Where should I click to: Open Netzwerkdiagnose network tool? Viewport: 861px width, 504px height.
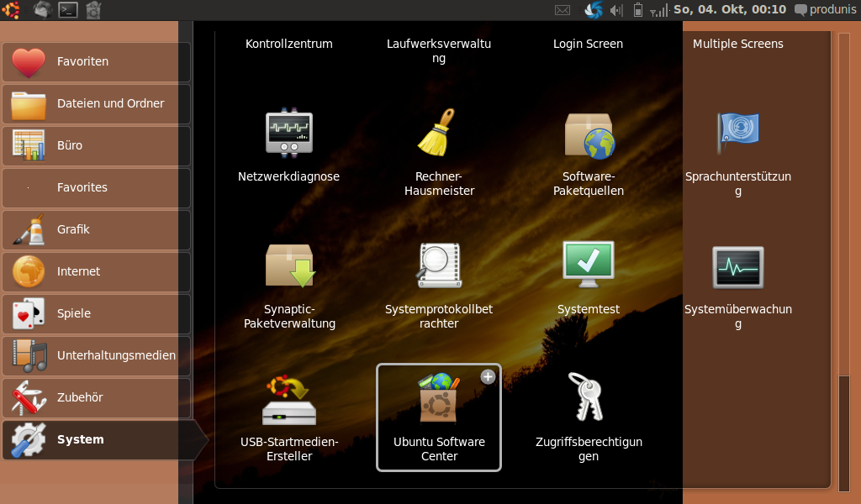click(x=288, y=134)
